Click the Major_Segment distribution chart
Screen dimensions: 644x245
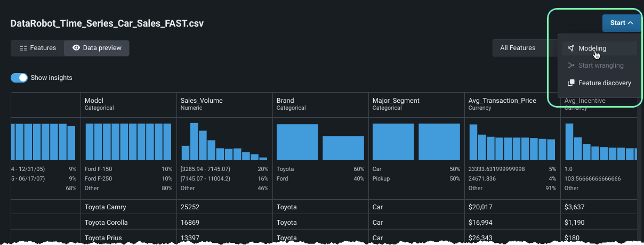(416, 142)
